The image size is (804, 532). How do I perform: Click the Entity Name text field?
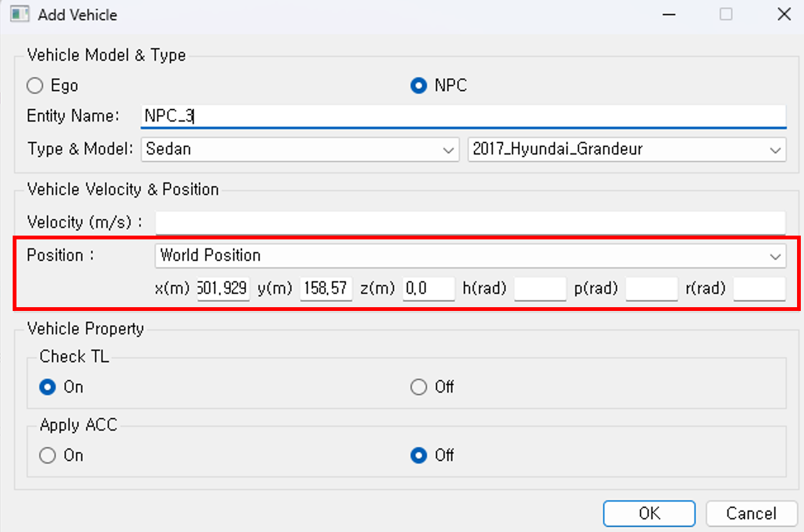coord(464,116)
